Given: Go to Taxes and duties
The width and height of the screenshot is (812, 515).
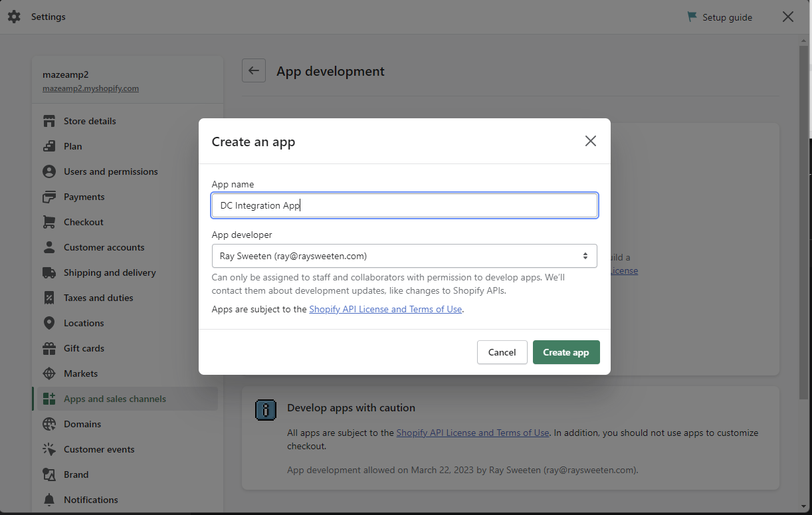Looking at the screenshot, I should (98, 298).
